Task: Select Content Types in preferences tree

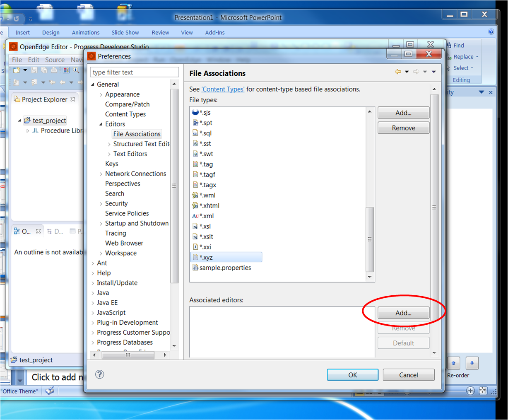Action: coord(125,114)
